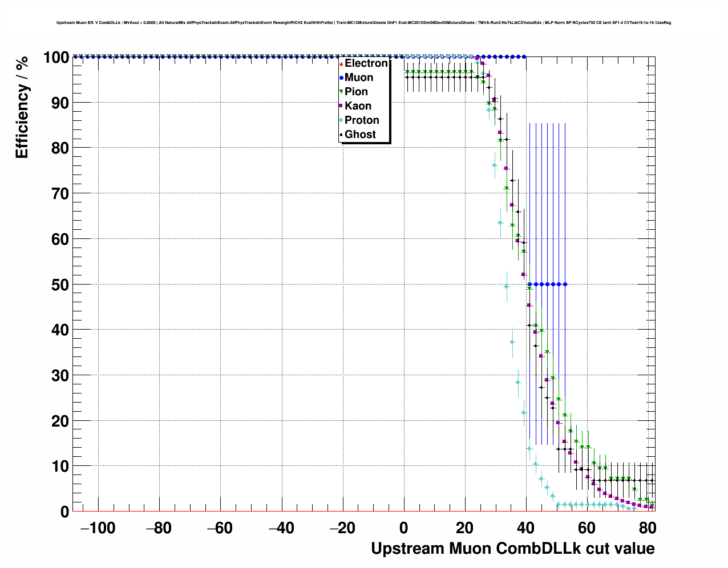728x568 pixels.
Task: Click the blue Muon circle legend marker
Action: 341,78
